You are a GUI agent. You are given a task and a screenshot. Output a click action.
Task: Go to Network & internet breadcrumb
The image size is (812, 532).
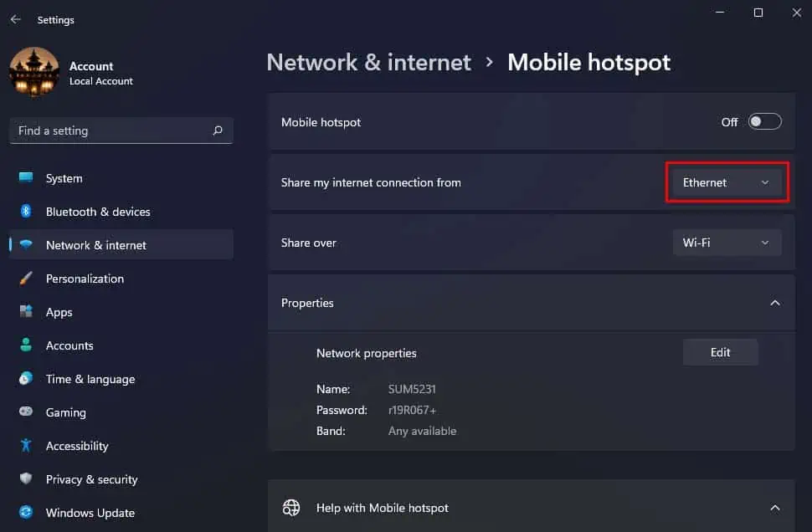point(368,63)
